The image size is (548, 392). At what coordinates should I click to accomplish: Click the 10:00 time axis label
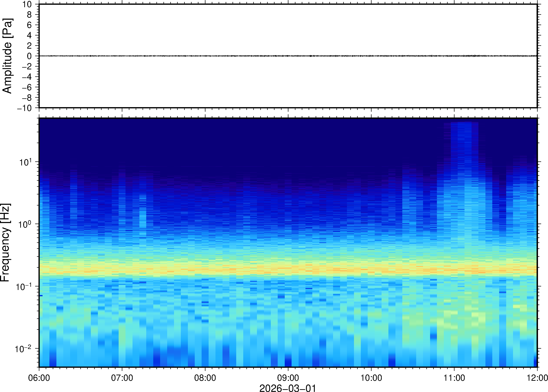point(371,378)
